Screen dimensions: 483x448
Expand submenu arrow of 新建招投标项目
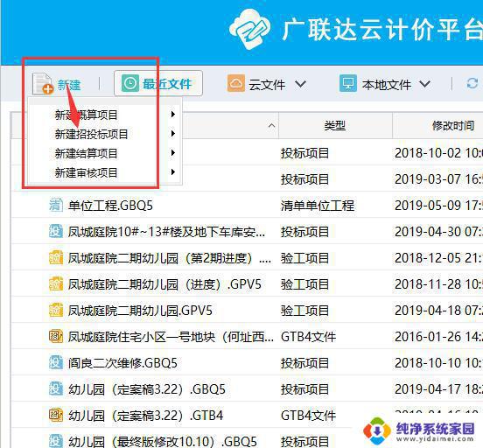[173, 133]
